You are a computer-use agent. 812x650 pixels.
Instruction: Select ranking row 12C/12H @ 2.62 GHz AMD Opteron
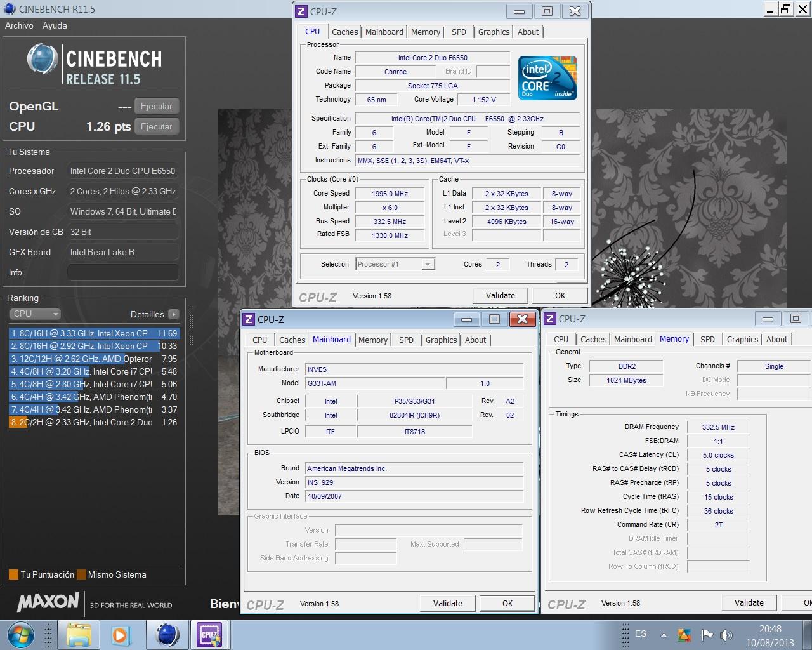point(95,359)
